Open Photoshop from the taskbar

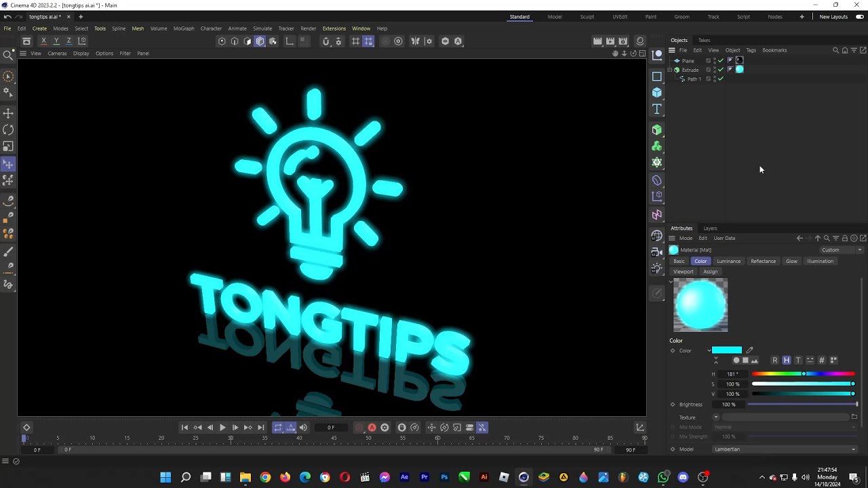(x=444, y=477)
